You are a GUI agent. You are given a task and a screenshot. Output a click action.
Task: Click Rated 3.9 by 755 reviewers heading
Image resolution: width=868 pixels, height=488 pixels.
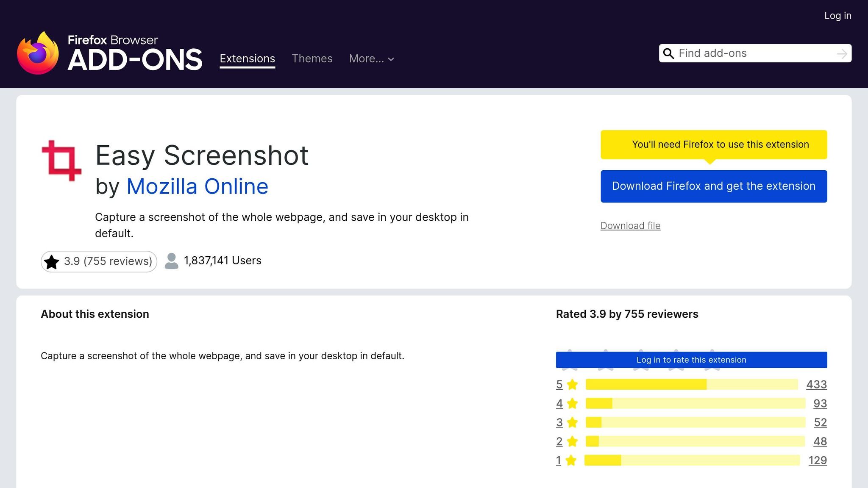click(x=627, y=314)
